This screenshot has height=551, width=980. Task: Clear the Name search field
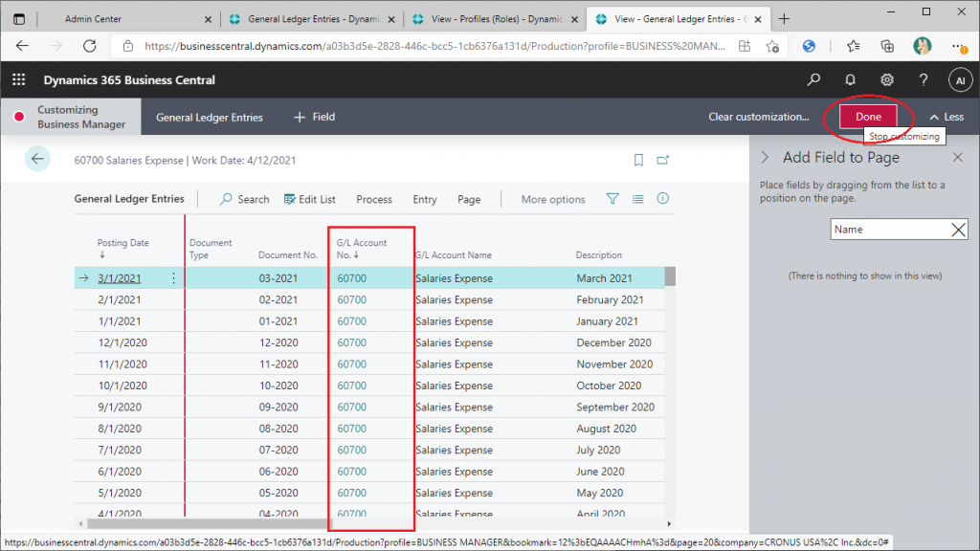coord(957,230)
